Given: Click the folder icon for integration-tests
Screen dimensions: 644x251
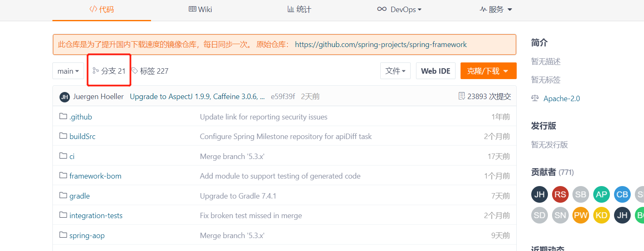Looking at the screenshot, I should pyautogui.click(x=63, y=215).
